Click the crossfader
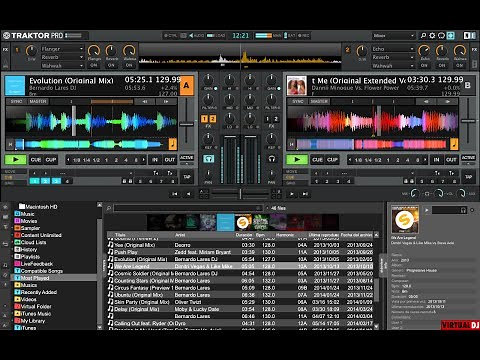This screenshot has height=360, width=480. click(x=240, y=193)
